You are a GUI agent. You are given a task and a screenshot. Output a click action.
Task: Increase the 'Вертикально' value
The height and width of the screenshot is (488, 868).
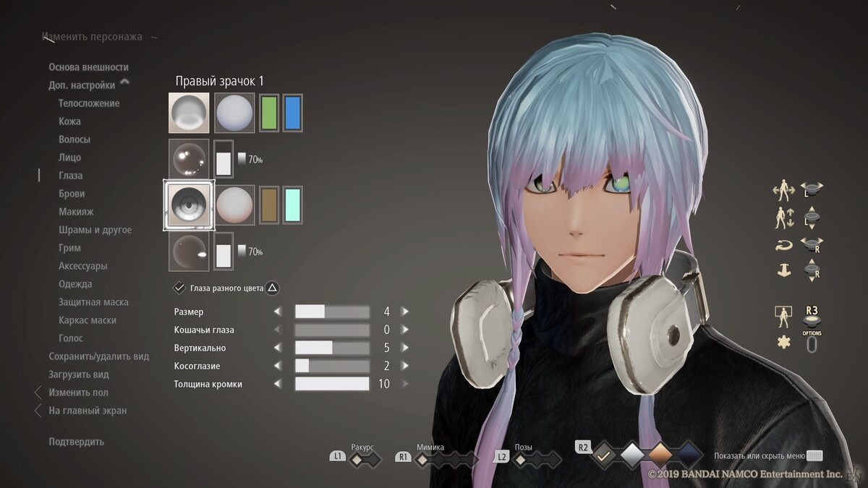(405, 348)
